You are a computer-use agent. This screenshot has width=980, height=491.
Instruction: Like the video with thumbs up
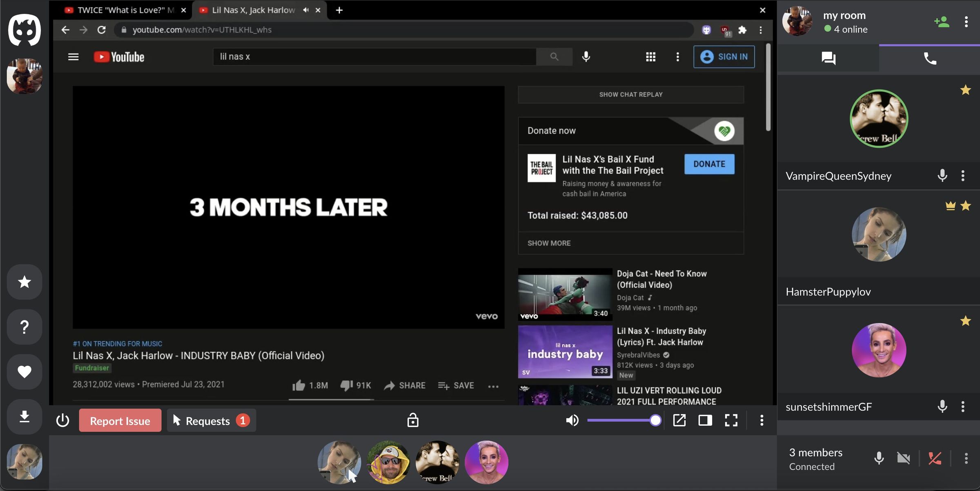(x=310, y=385)
